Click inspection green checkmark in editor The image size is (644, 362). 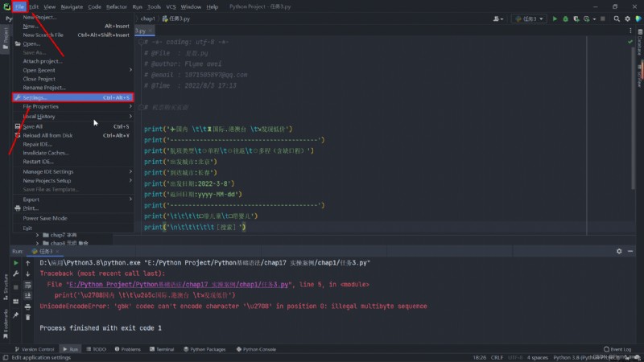pyautogui.click(x=630, y=42)
